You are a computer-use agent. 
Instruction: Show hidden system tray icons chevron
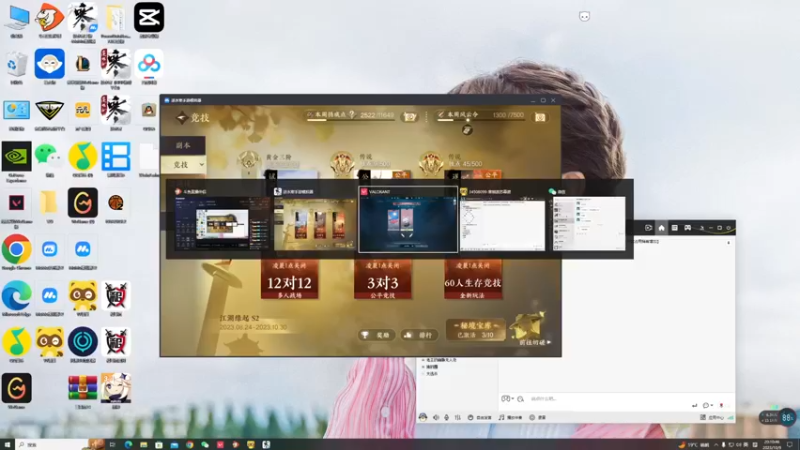pyautogui.click(x=716, y=445)
